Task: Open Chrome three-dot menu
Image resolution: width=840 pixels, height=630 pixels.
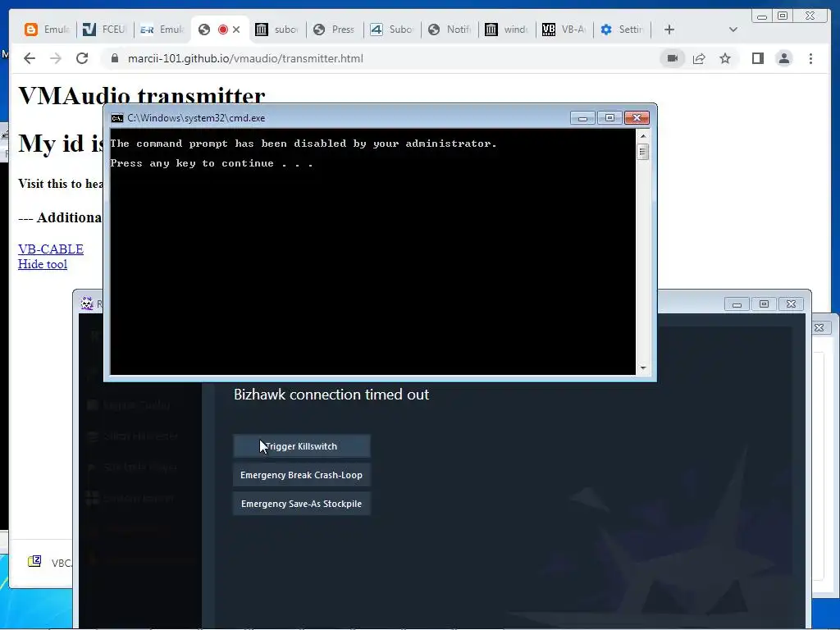Action: pyautogui.click(x=810, y=58)
